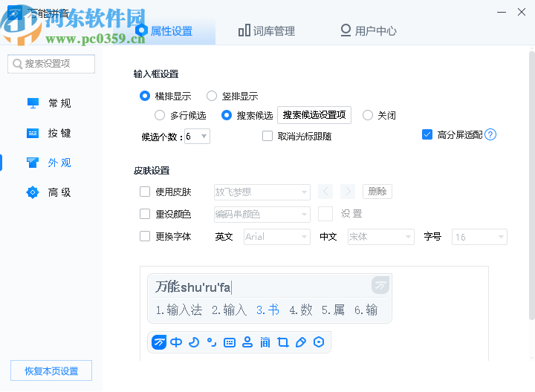The height and width of the screenshot is (392, 535).
Task: Check the 使用皮肤 checkbox
Action: click(x=145, y=192)
